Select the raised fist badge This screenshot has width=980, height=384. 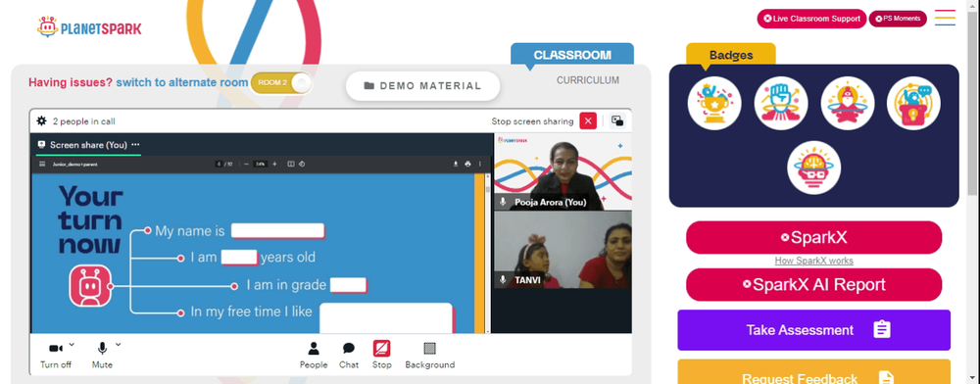(x=781, y=104)
